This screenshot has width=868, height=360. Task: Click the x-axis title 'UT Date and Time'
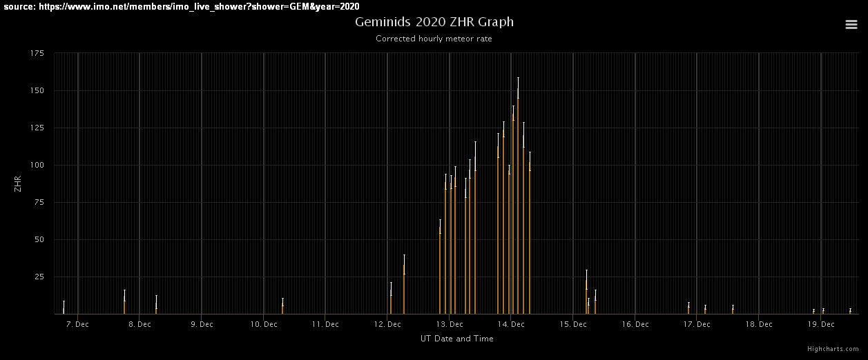(457, 339)
